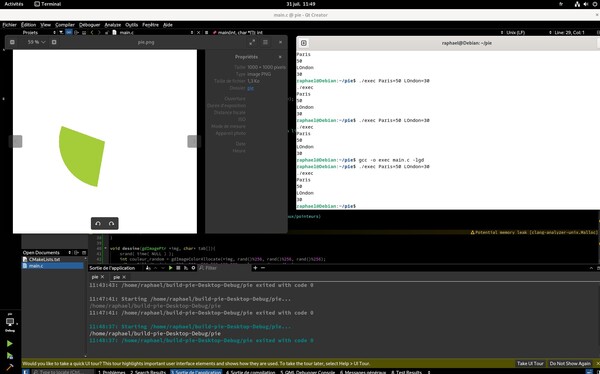The image size is (600, 374).
Task: Select main.c in Open Documents
Action: [53, 266]
